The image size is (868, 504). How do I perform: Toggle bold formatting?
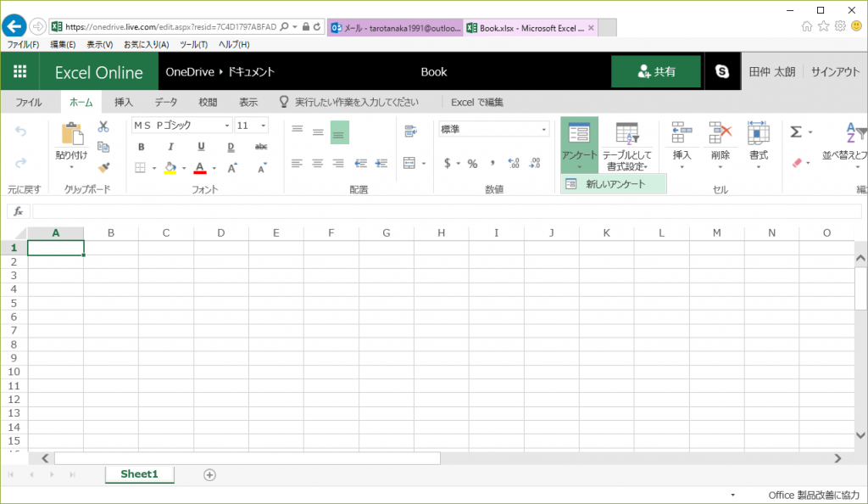[x=142, y=147]
